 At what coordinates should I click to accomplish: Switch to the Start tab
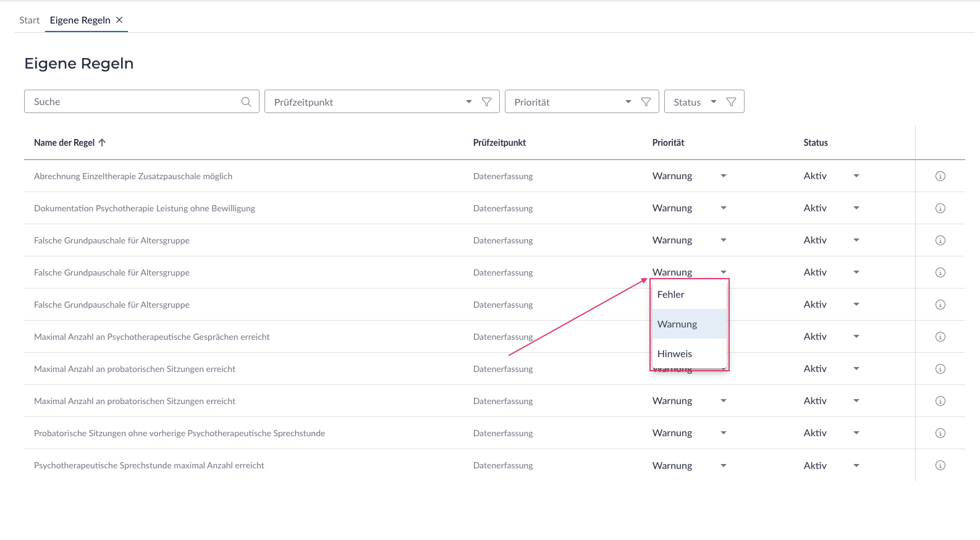[x=29, y=20]
